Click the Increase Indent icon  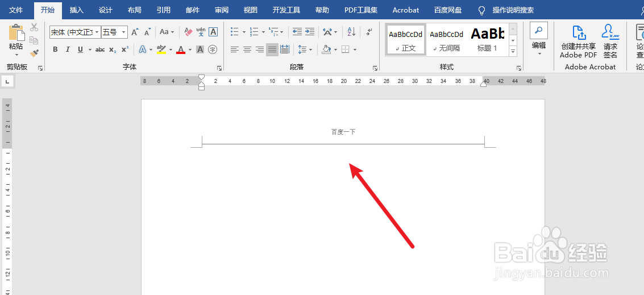[x=310, y=32]
